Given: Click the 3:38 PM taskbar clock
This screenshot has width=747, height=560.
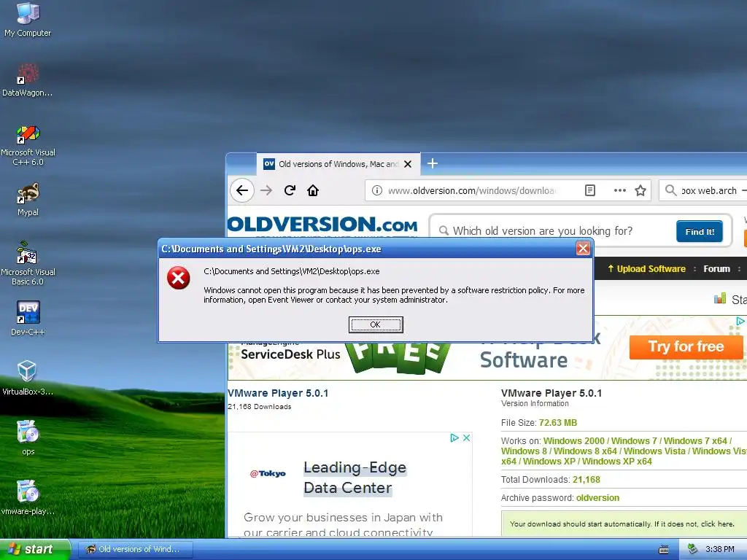Looking at the screenshot, I should tap(719, 549).
